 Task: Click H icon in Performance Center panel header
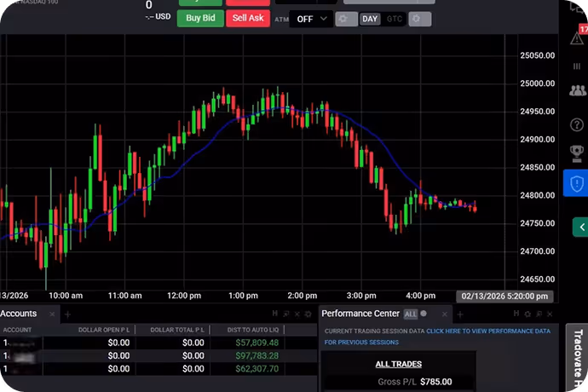tap(516, 314)
